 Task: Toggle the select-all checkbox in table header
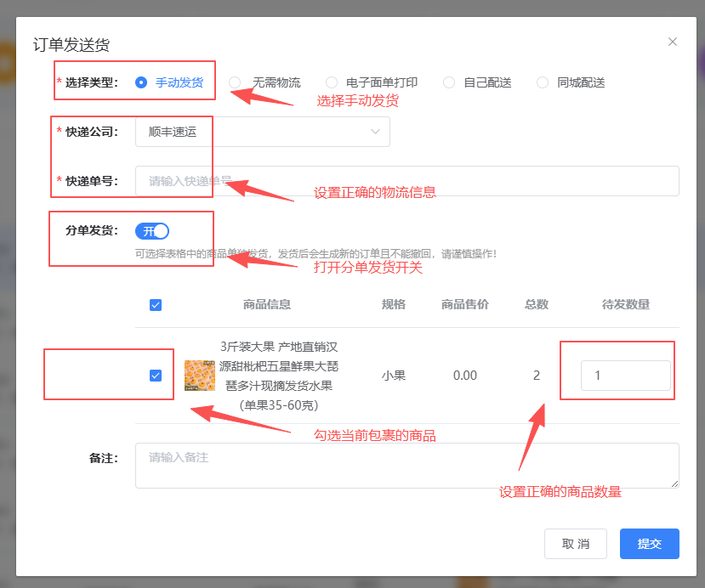coord(156,305)
